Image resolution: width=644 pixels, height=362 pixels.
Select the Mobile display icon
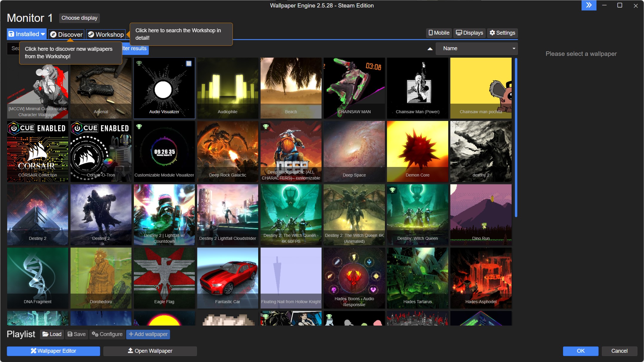pyautogui.click(x=439, y=33)
